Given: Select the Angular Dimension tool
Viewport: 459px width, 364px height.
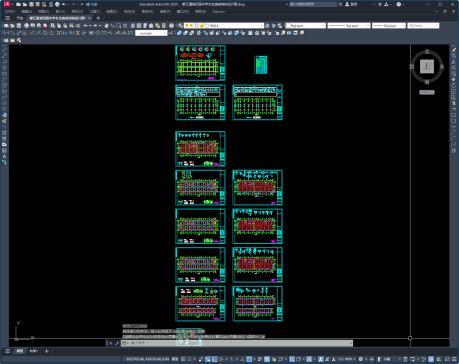Looking at the screenshot, I should [x=51, y=33].
